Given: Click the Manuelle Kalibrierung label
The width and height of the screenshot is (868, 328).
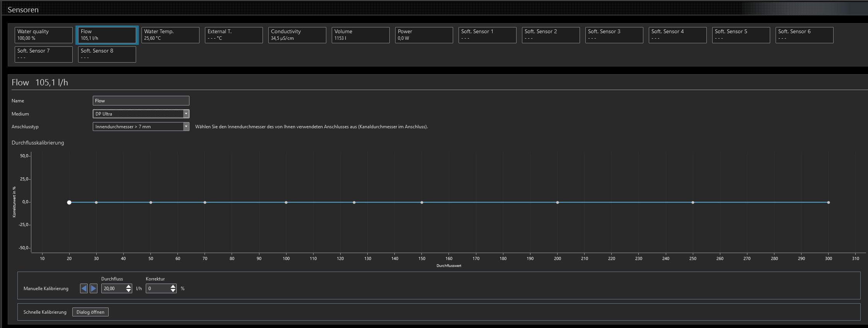Looking at the screenshot, I should pyautogui.click(x=46, y=289).
